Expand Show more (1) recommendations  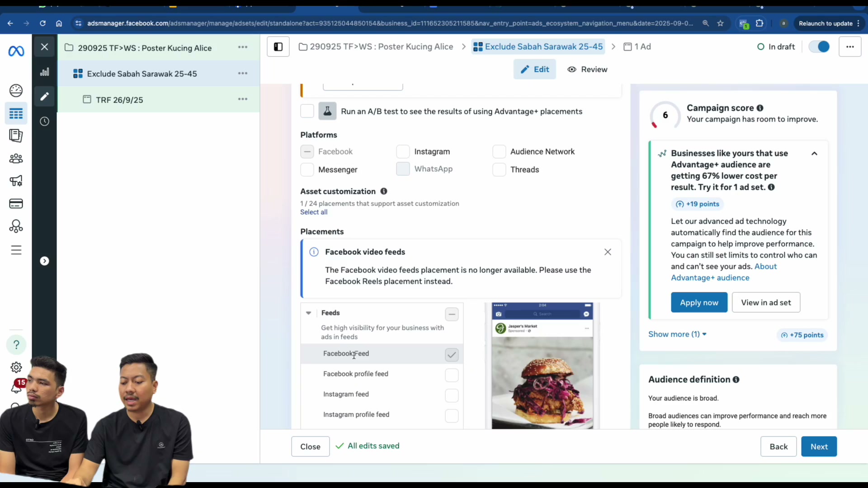point(677,334)
